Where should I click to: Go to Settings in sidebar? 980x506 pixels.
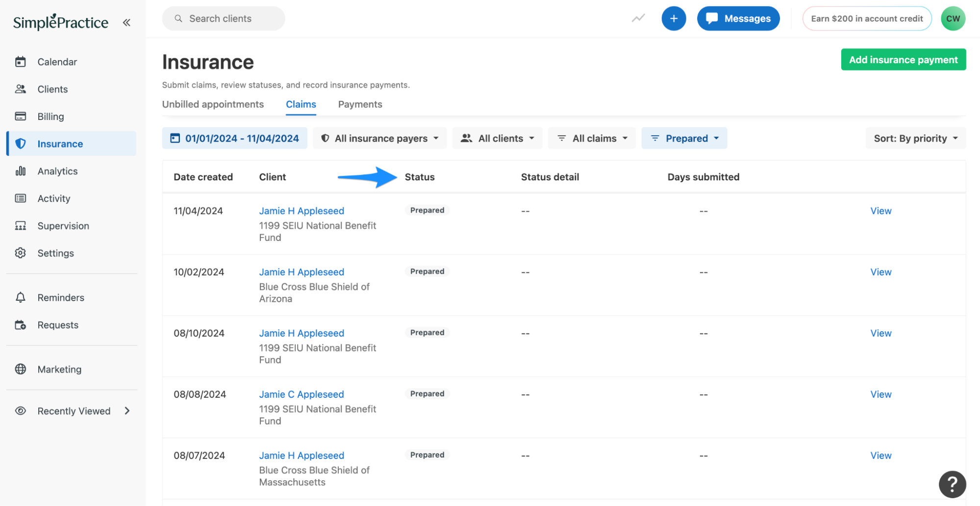click(x=55, y=253)
